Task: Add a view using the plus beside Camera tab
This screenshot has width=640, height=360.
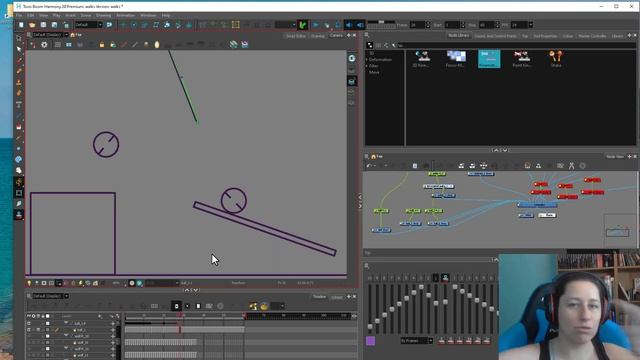Action: (349, 36)
